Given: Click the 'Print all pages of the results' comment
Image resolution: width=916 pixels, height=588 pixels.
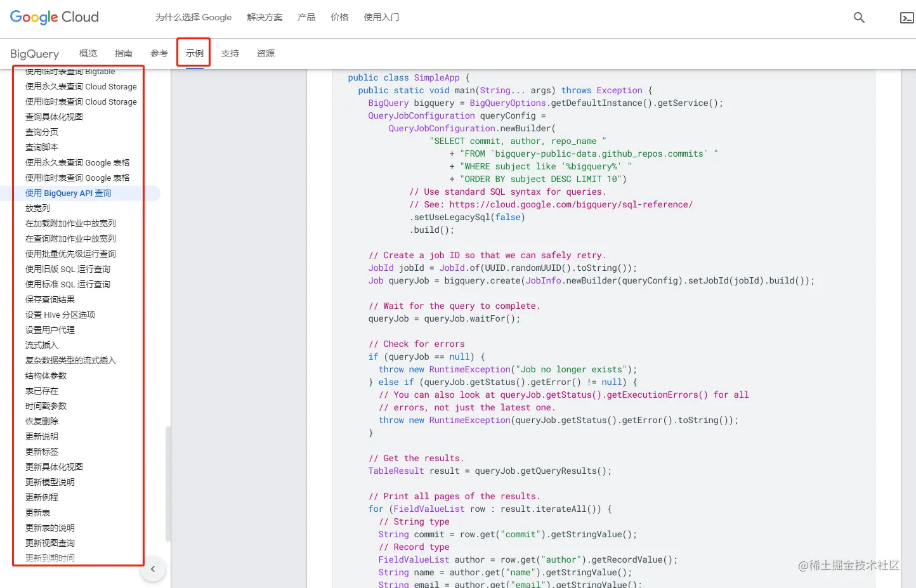Looking at the screenshot, I should coord(454,496).
